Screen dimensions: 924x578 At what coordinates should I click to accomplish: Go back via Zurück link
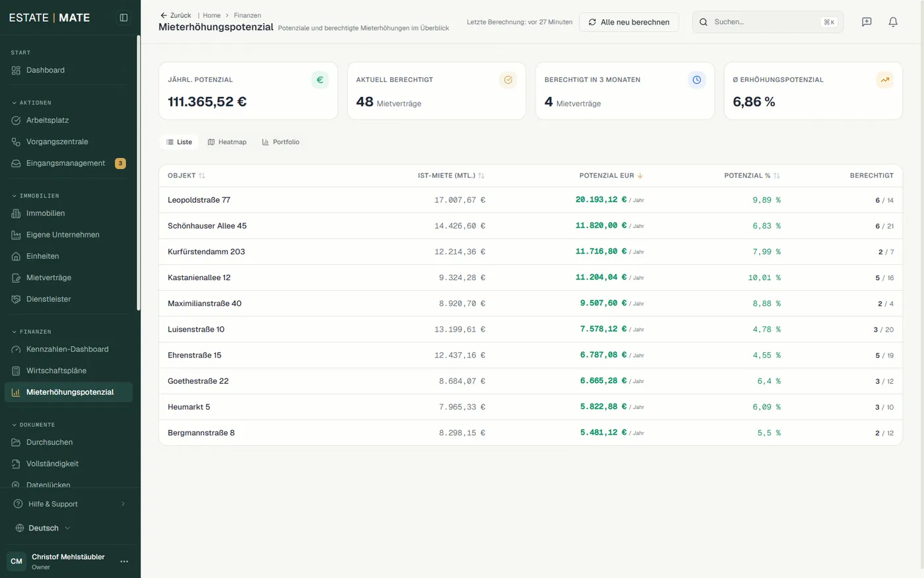click(176, 15)
